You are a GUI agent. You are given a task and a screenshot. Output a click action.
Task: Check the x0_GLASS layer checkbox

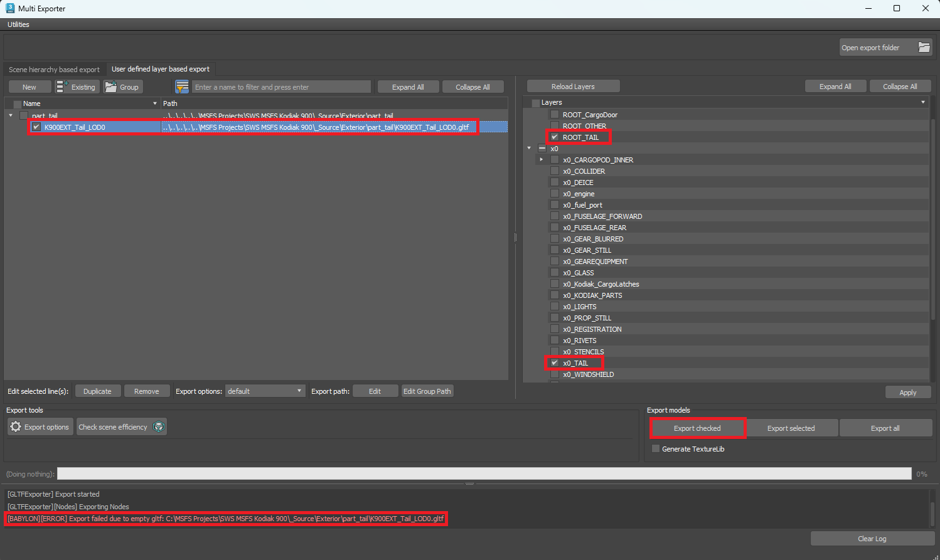[x=555, y=272]
